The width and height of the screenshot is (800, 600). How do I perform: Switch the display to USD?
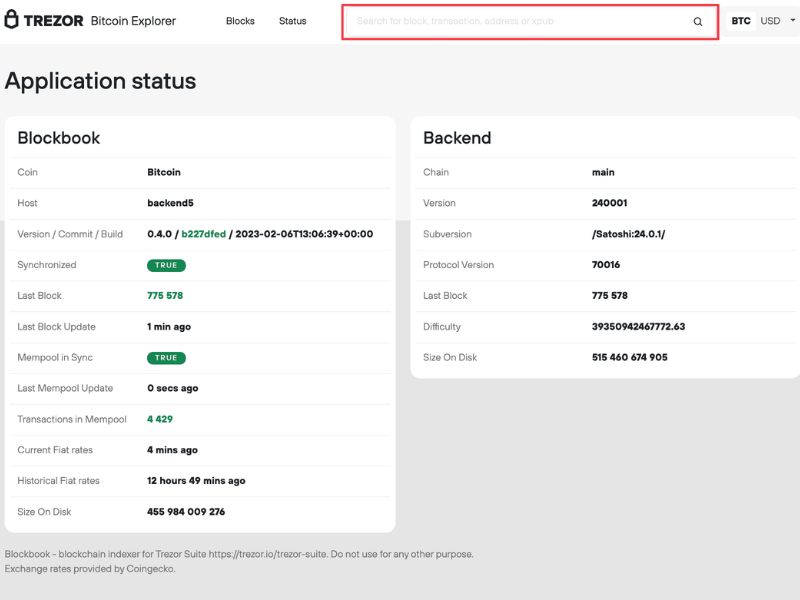[770, 21]
